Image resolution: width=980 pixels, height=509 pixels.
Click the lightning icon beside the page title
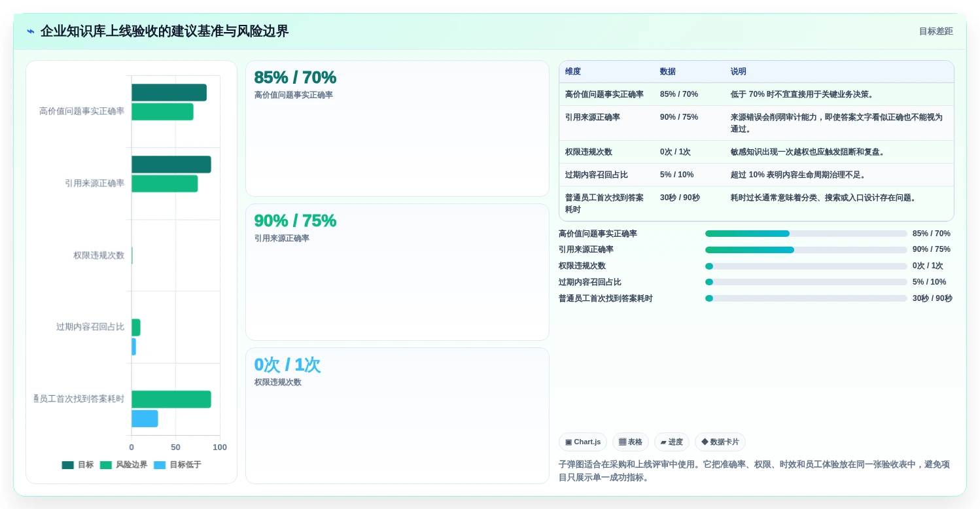[x=30, y=31]
